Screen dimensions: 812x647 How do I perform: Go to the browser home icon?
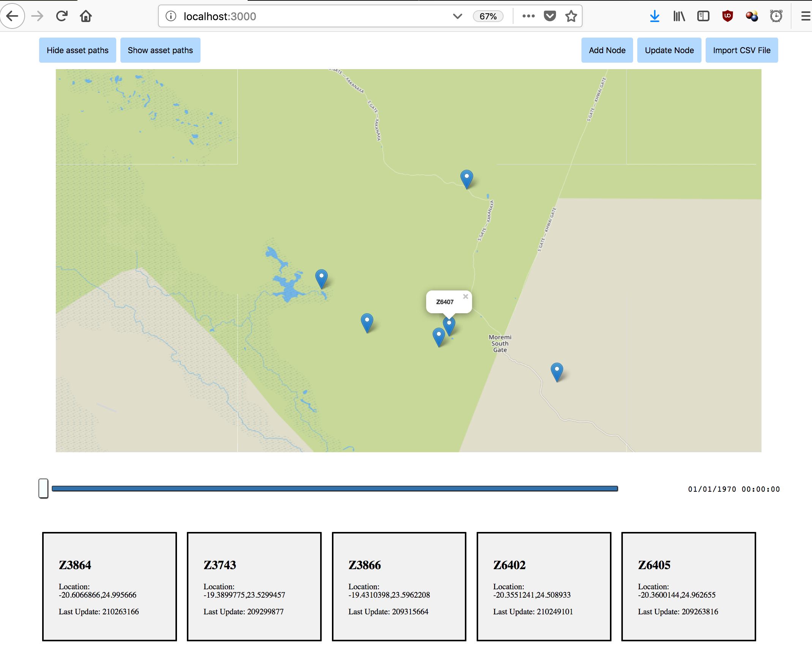click(x=86, y=16)
